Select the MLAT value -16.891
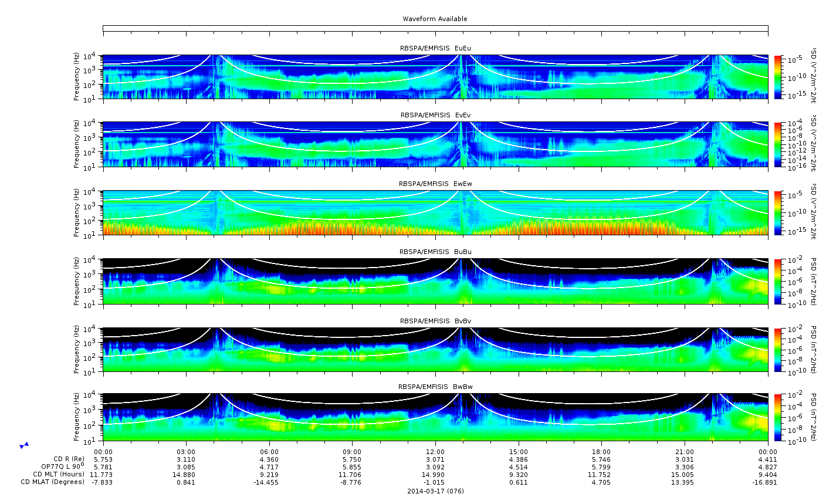The width and height of the screenshot is (826, 504). 765,482
